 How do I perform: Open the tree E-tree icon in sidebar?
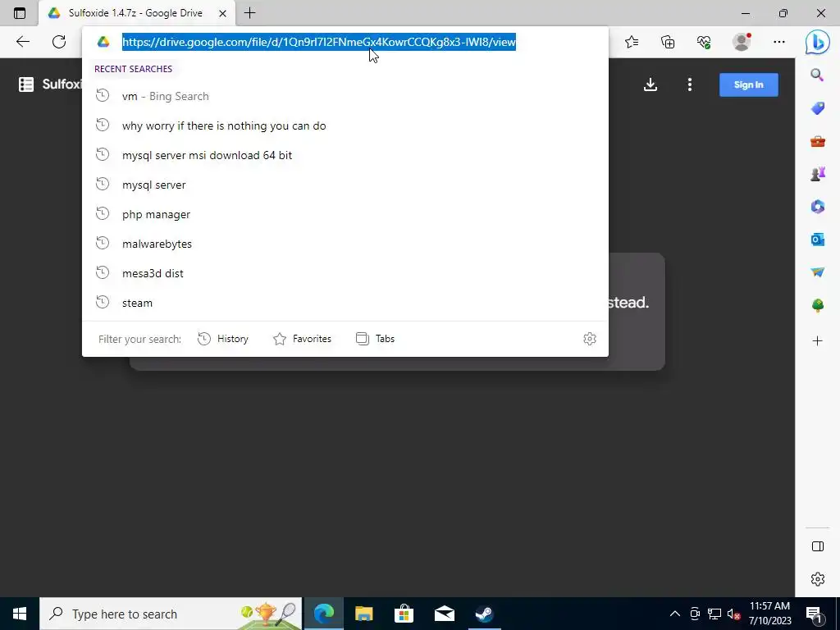(818, 305)
